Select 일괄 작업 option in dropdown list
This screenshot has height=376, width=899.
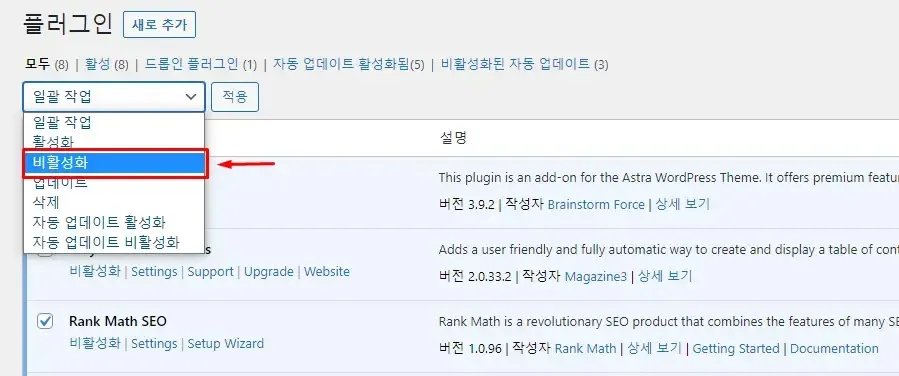click(115, 123)
